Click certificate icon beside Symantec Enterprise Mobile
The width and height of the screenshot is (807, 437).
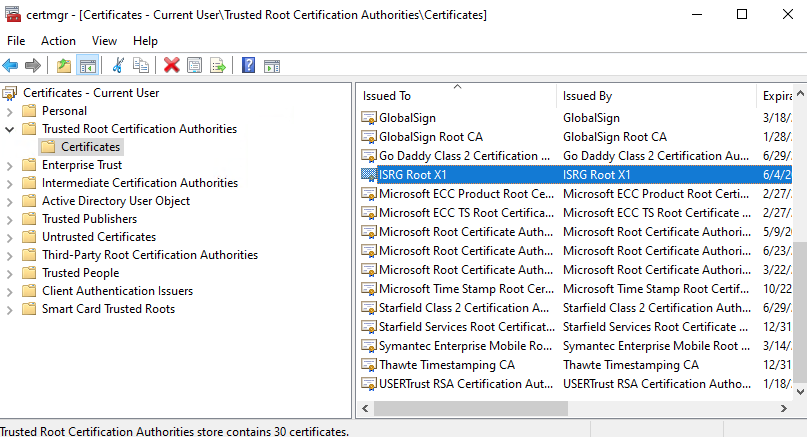(369, 346)
